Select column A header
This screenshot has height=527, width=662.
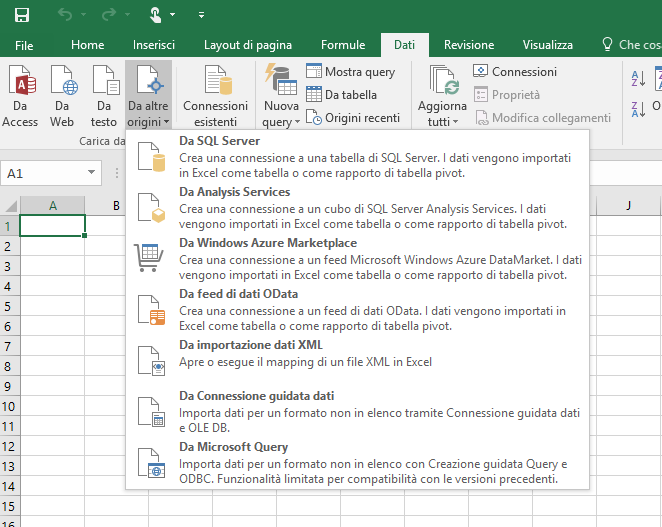[x=53, y=206]
